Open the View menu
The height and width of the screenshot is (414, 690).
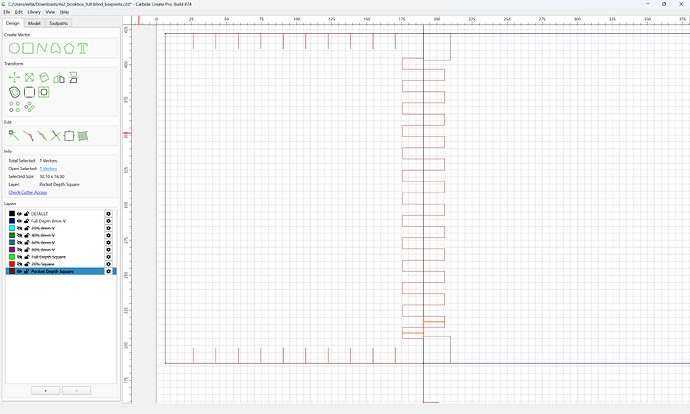[x=50, y=12]
